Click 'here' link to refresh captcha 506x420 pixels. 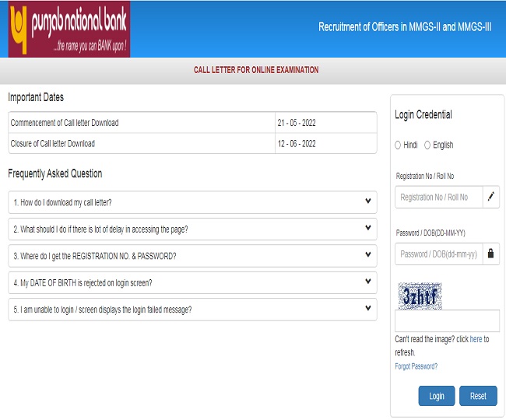click(475, 340)
